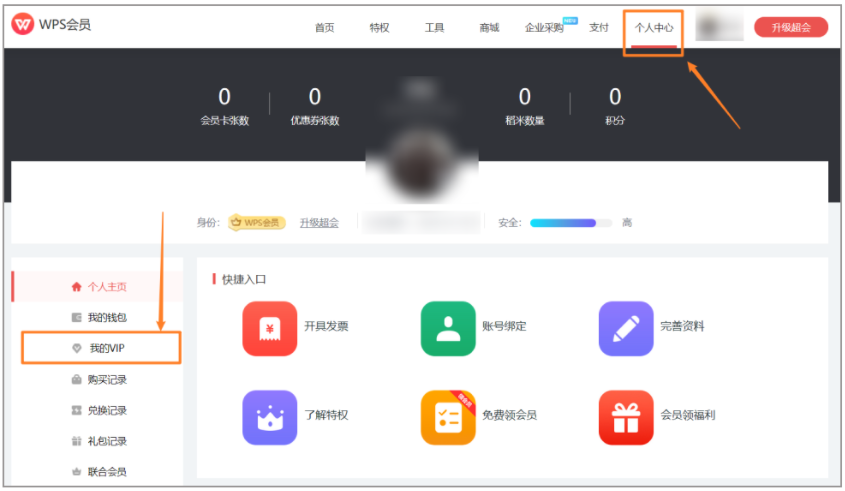Click the 积分 count
This screenshot has height=491, width=845.
(615, 97)
